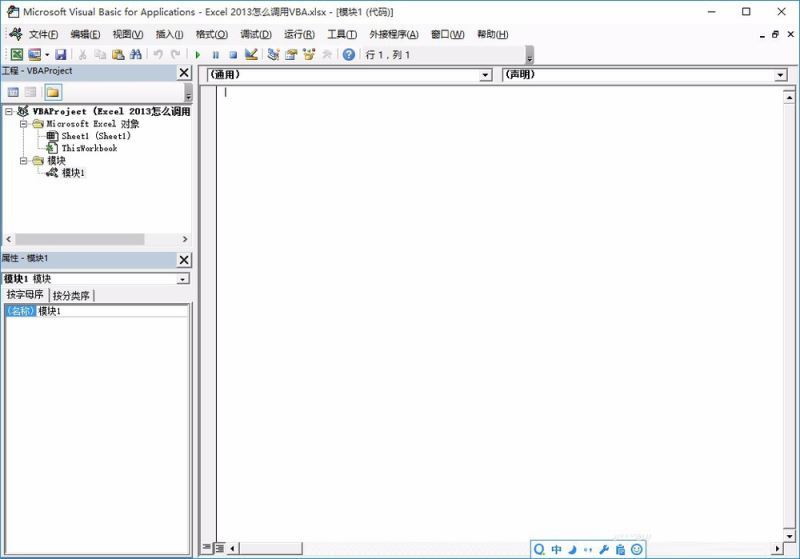Click View Code button in project panel
This screenshot has width=800, height=559.
(14, 92)
